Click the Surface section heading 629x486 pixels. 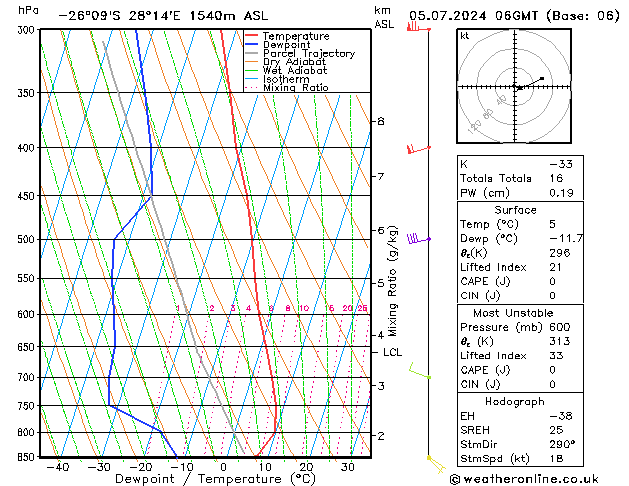tap(515, 210)
